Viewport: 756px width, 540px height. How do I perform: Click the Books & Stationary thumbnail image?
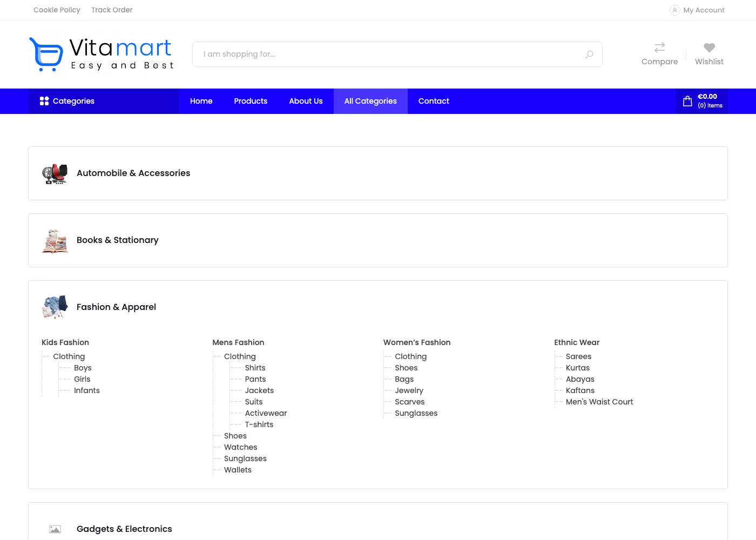pos(55,240)
